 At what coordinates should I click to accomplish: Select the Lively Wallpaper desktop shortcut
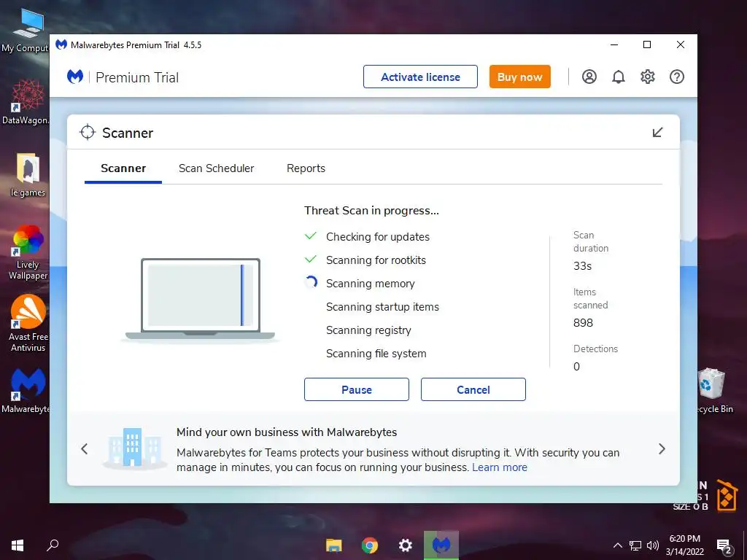(28, 252)
